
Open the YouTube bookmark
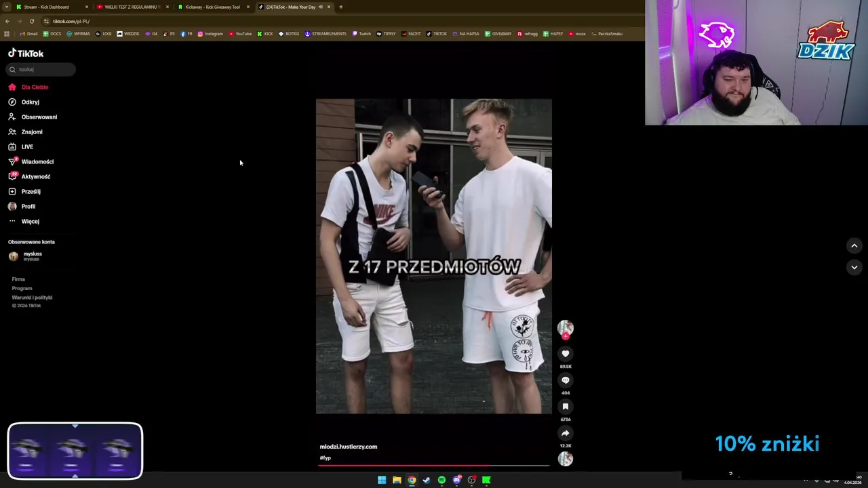coord(240,34)
